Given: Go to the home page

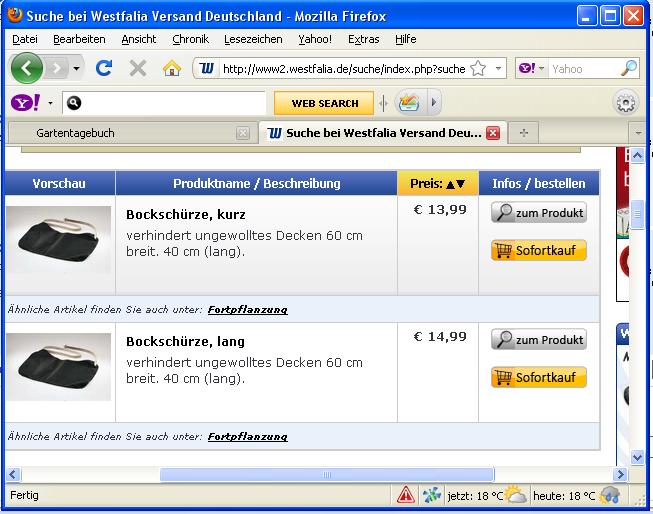Looking at the screenshot, I should coord(172,68).
